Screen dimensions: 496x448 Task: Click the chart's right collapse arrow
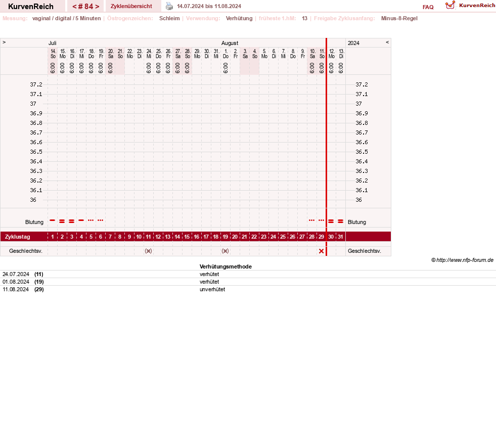tap(387, 42)
